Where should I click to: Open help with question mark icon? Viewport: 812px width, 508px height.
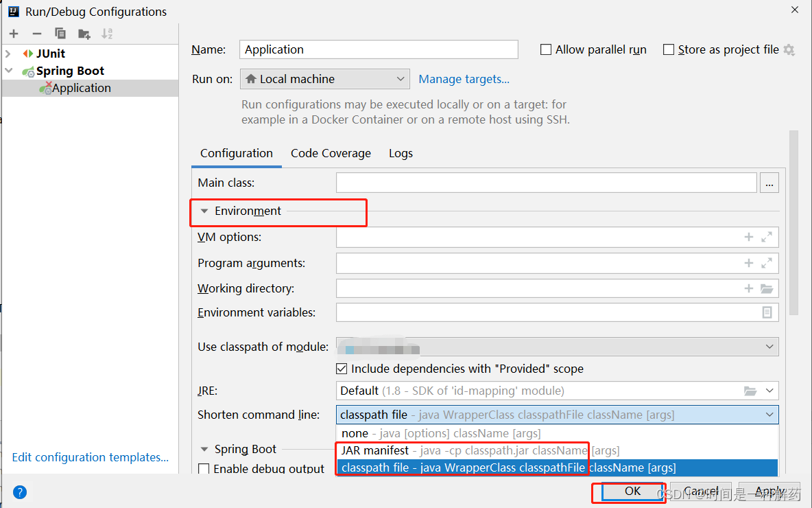click(20, 492)
